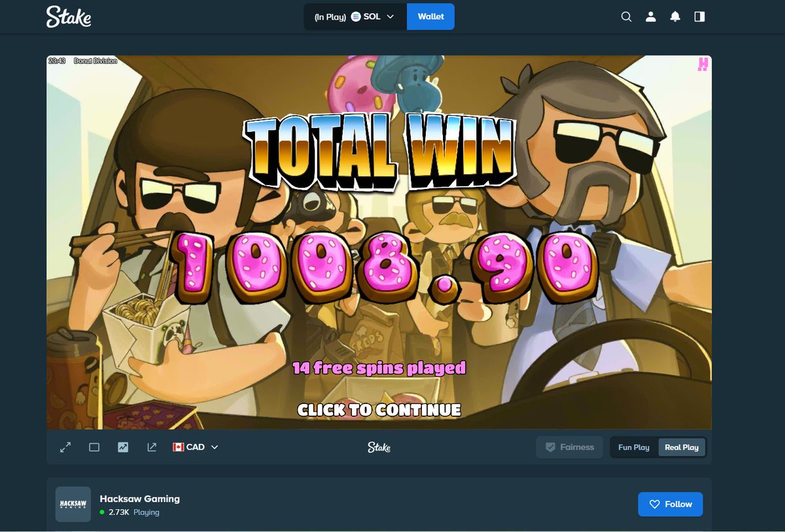
Task: Open the game in popout window icon
Action: (152, 448)
